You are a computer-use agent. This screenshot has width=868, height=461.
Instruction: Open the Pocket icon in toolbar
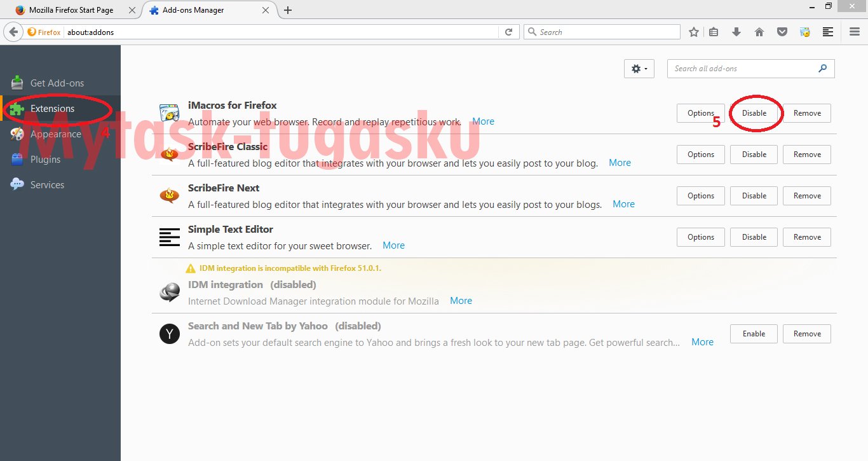click(x=782, y=32)
